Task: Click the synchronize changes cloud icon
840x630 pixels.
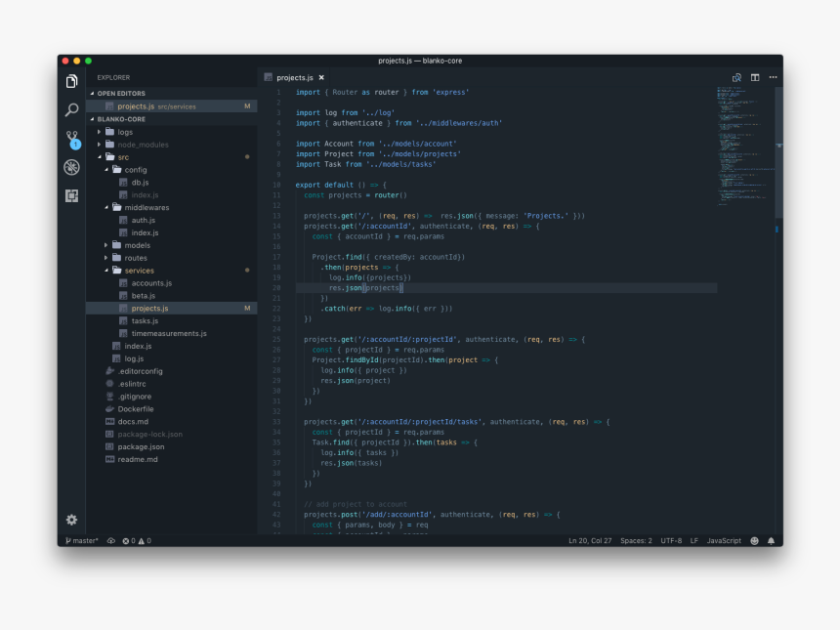Action: [111, 540]
